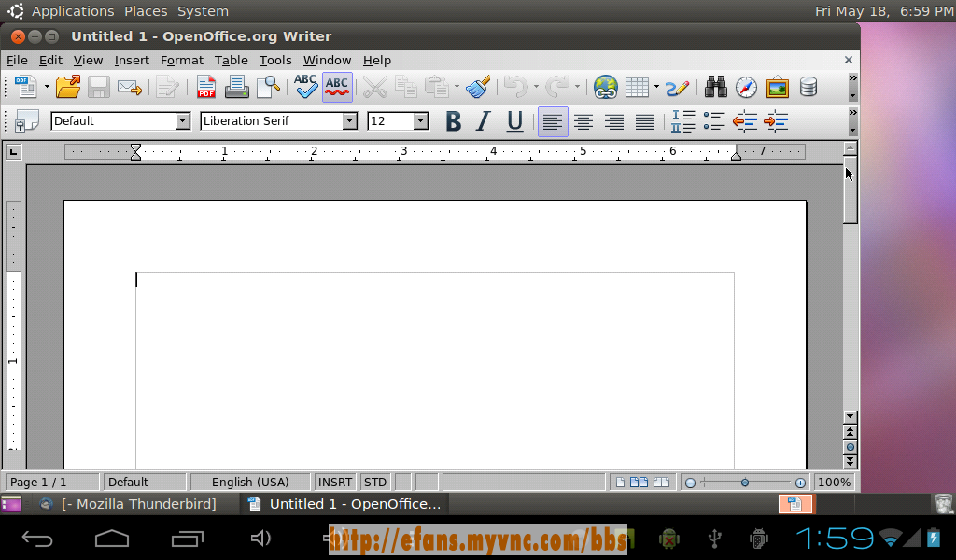This screenshot has width=956, height=560.
Task: Open the View menu
Action: pyautogui.click(x=88, y=61)
